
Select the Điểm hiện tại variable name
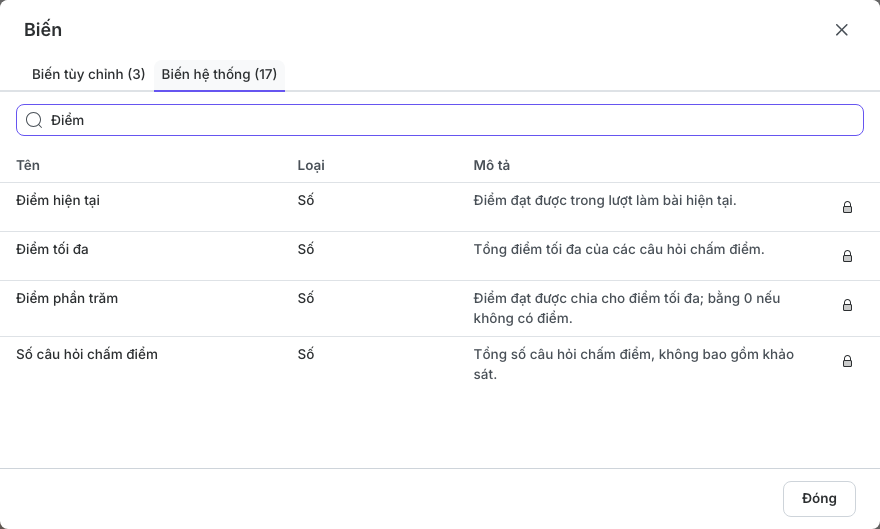click(x=58, y=200)
